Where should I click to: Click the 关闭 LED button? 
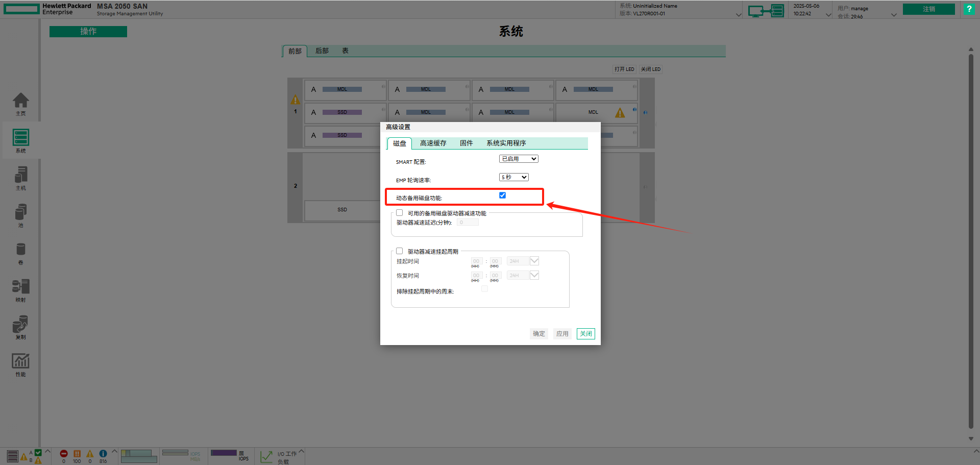(651, 69)
